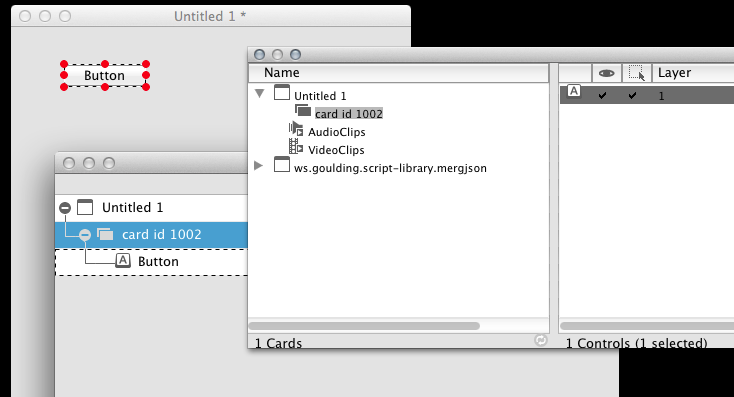The width and height of the screenshot is (734, 397).
Task: Click the horizontal scrollbar under Name list
Action: [364, 326]
